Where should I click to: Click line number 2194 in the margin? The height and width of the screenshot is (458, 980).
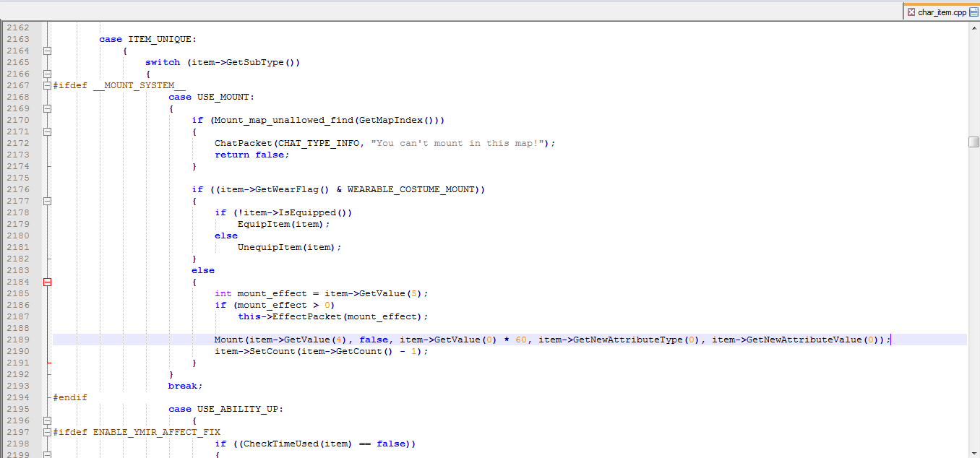[x=18, y=397]
